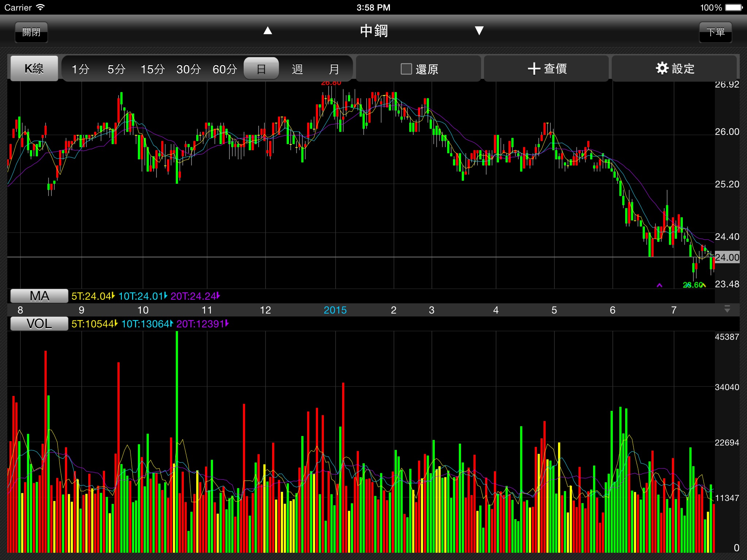Switch to the 15分 interval

coord(152,69)
